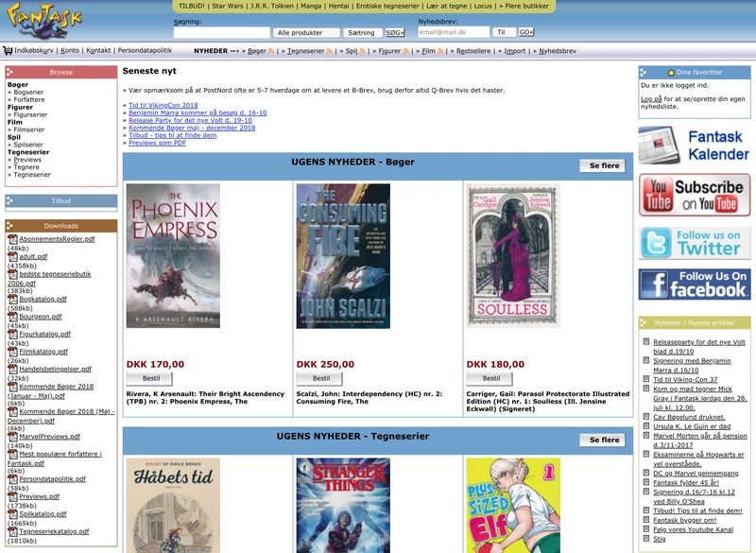
Task: Click the GO newsletter button
Action: pos(526,32)
